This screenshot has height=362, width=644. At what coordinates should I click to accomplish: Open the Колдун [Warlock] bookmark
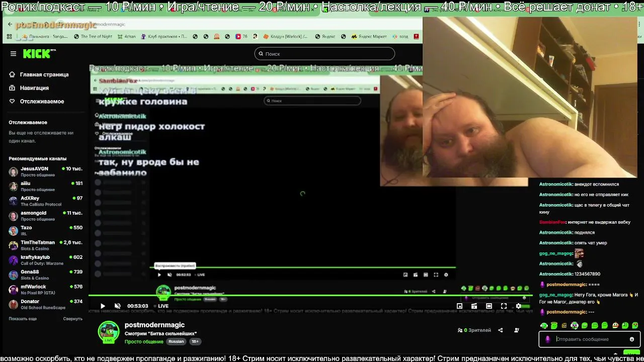pos(285,37)
